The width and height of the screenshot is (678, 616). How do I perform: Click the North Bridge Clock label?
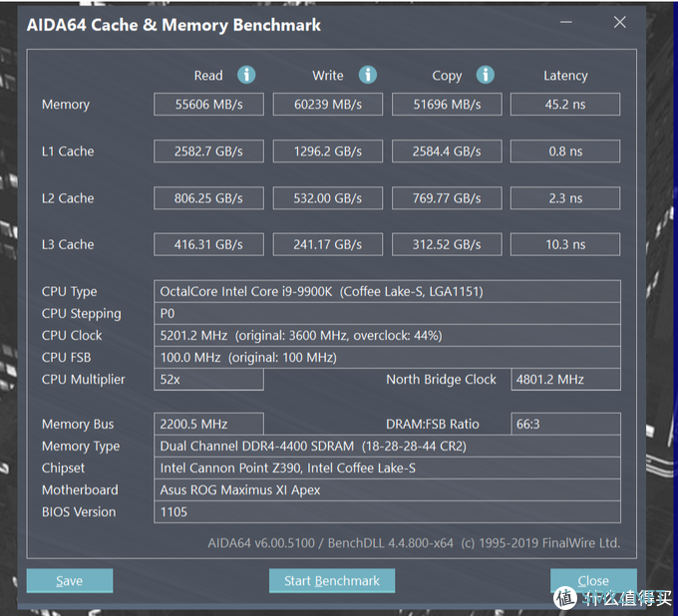click(441, 380)
